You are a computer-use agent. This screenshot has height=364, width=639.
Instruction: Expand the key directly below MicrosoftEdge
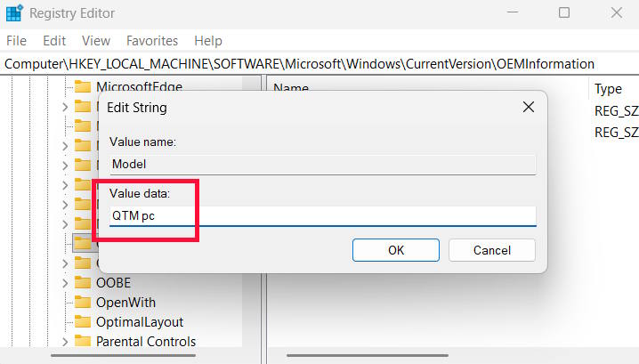pyautogui.click(x=64, y=106)
